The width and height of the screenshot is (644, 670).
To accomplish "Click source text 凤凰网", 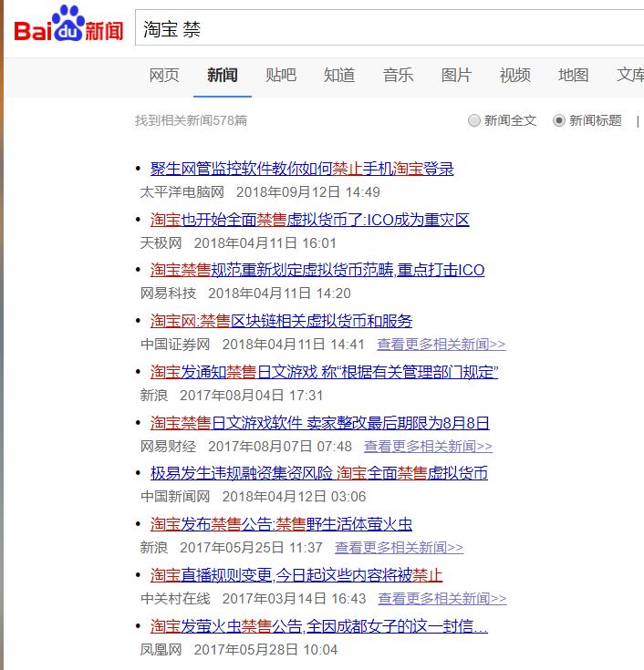I will tap(161, 650).
